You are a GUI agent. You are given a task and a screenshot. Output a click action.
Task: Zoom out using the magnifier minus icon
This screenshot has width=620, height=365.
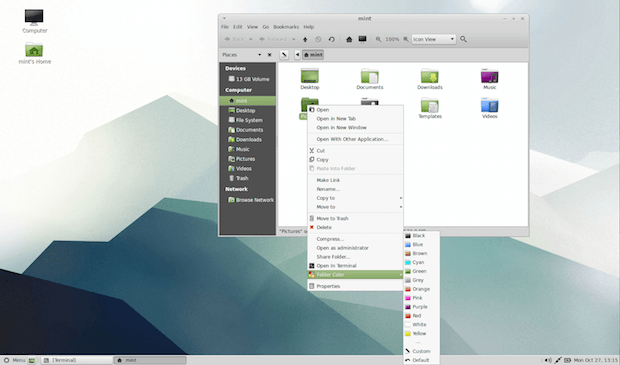click(378, 39)
